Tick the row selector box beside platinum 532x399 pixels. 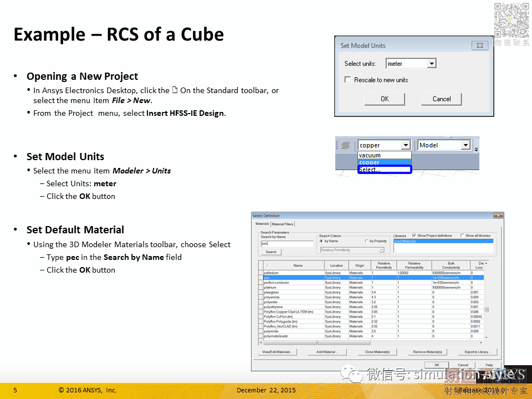tap(261, 288)
